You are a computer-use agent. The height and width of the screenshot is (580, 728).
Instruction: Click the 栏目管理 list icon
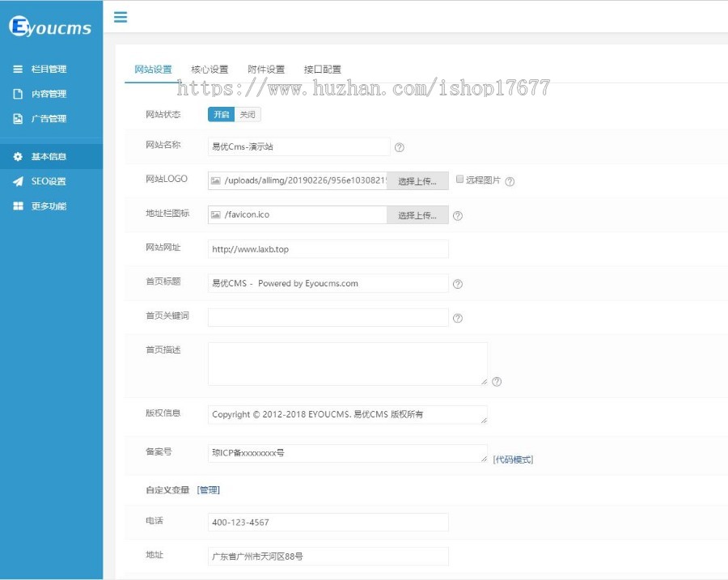(x=18, y=70)
